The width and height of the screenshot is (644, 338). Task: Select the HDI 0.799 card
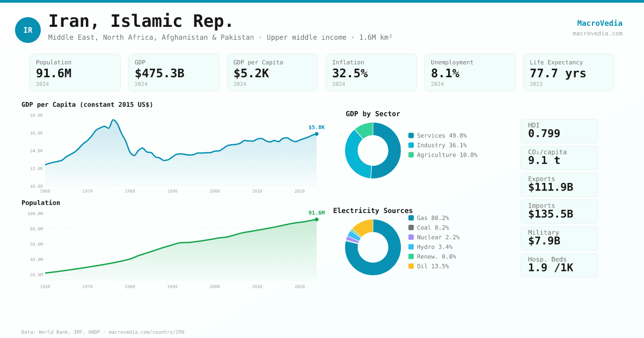click(559, 131)
